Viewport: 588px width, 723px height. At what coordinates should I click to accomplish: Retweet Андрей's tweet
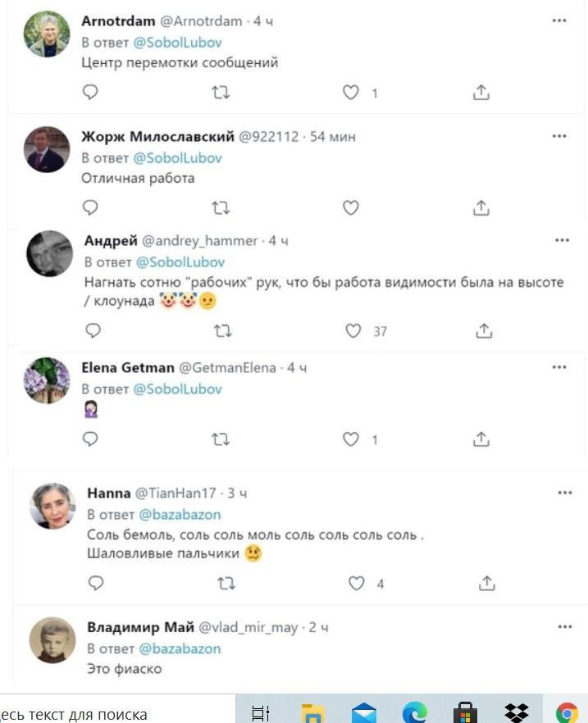223,331
